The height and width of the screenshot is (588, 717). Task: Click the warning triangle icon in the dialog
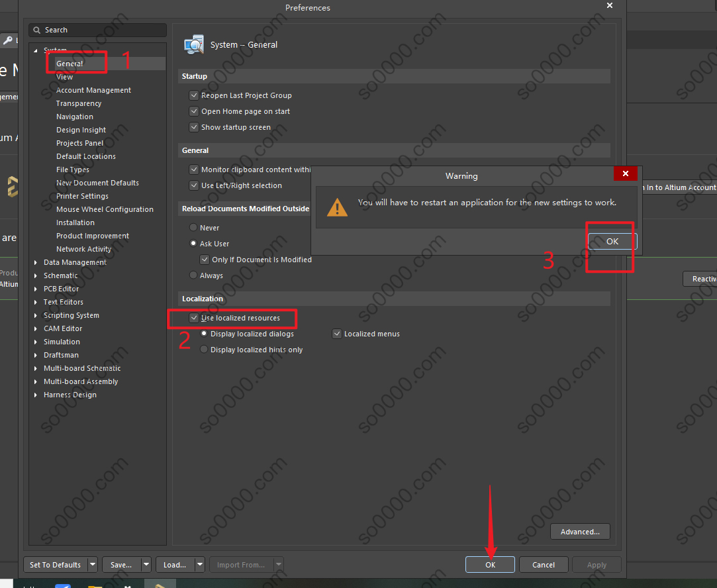click(x=337, y=207)
